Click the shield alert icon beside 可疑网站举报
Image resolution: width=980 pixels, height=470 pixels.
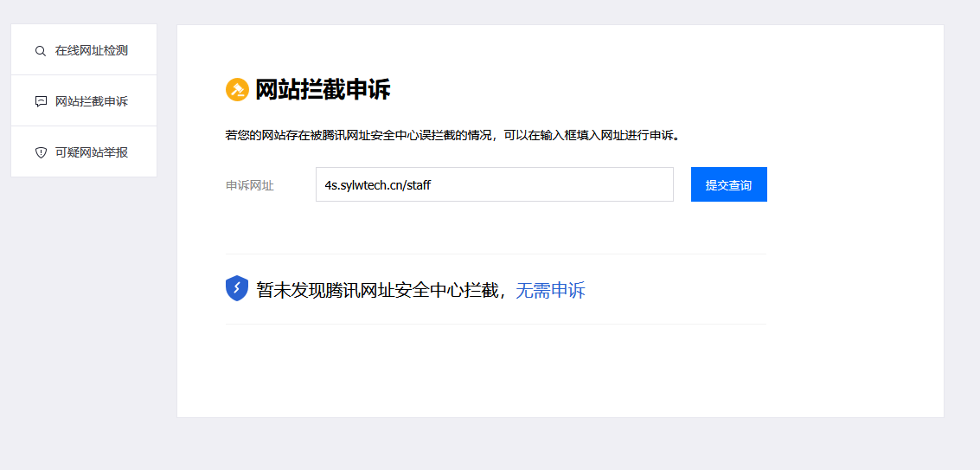(x=41, y=152)
